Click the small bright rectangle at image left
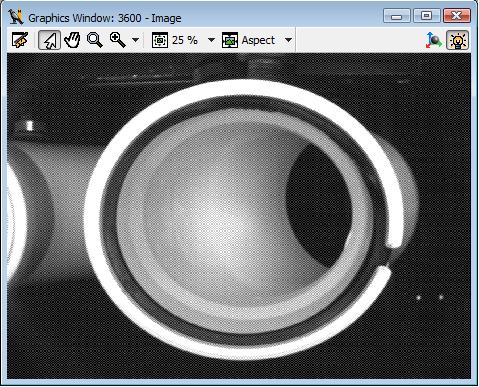 pyautogui.click(x=29, y=126)
